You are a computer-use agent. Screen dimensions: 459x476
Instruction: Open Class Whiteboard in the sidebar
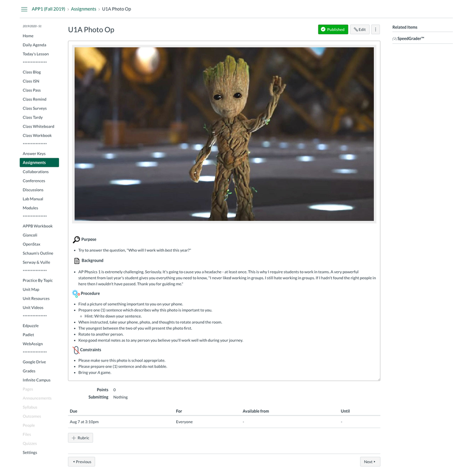pyautogui.click(x=38, y=127)
